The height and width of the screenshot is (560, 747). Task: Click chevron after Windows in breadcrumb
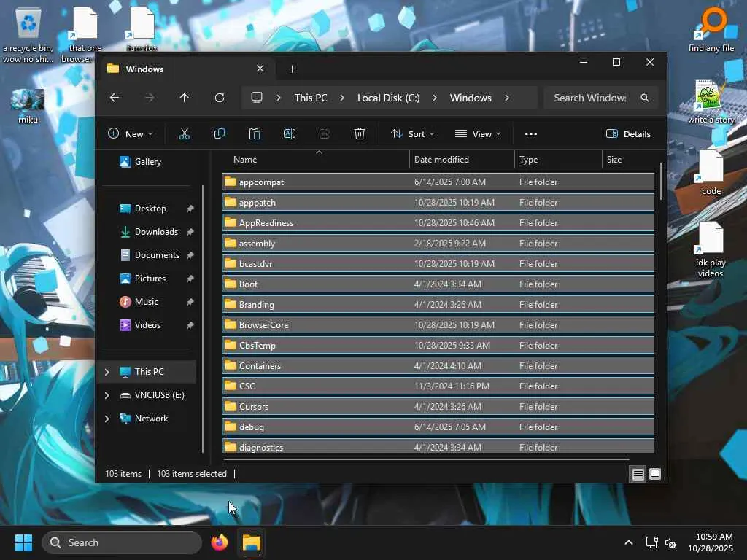[507, 98]
